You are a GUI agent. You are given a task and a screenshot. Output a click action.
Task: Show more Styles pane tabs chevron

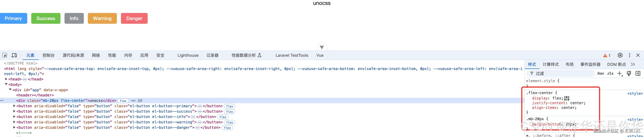(x=633, y=64)
